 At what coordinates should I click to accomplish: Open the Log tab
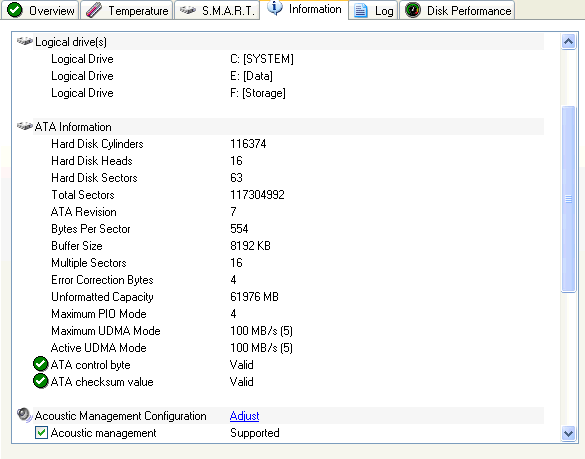374,10
